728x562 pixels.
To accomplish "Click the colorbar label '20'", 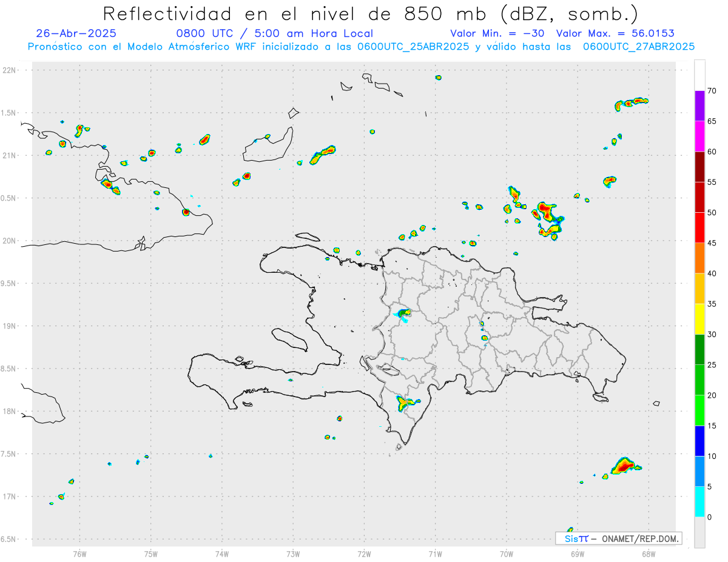I will point(712,396).
